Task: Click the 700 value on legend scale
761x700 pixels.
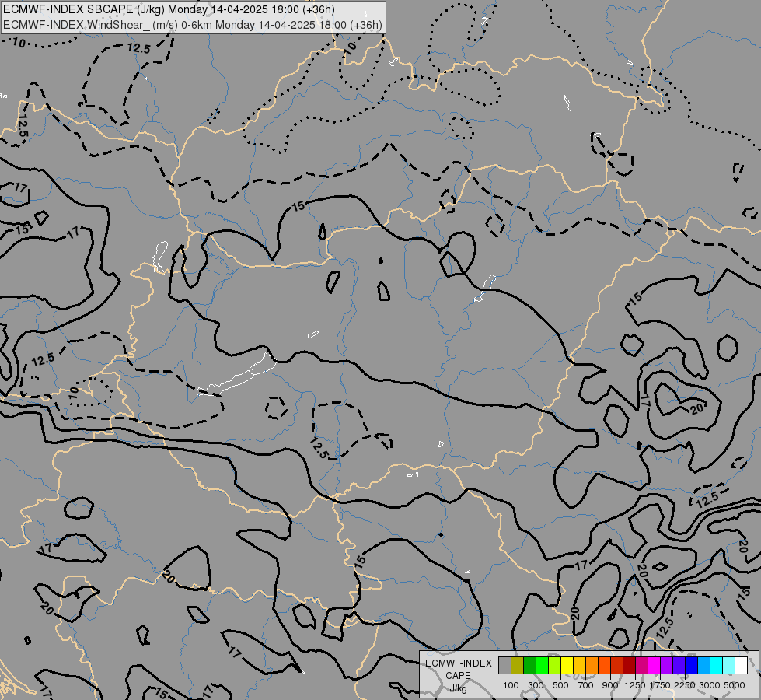Action: [x=586, y=685]
